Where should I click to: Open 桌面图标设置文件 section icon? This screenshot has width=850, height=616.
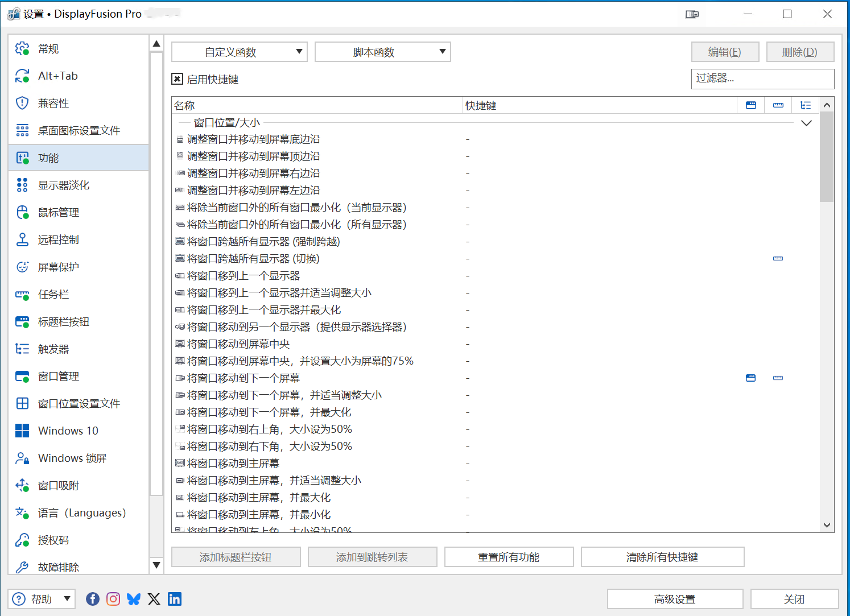[22, 131]
